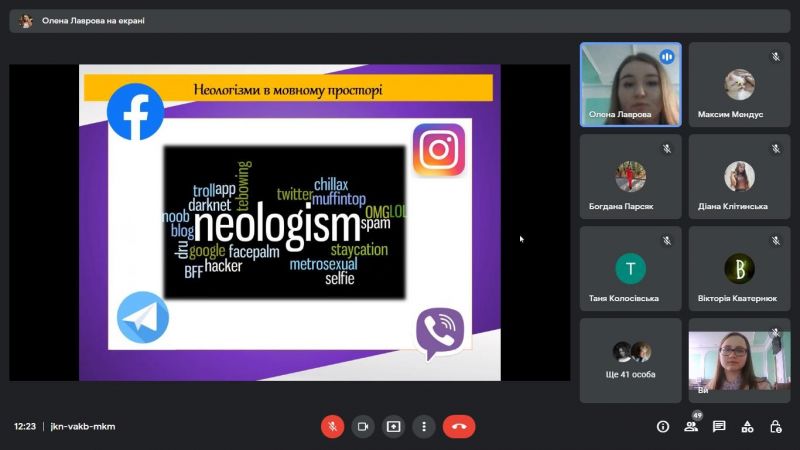Open host controls lock icon

[x=776, y=427]
